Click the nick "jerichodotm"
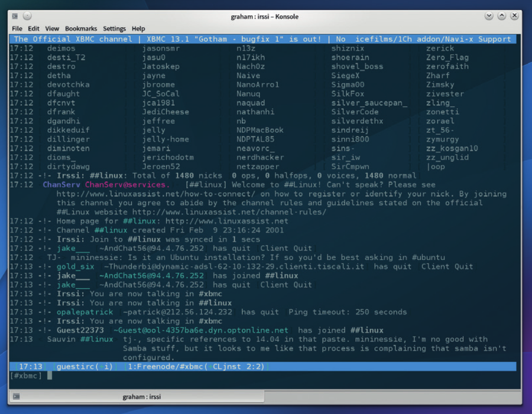Viewport: 532px width, 414px height. point(168,158)
